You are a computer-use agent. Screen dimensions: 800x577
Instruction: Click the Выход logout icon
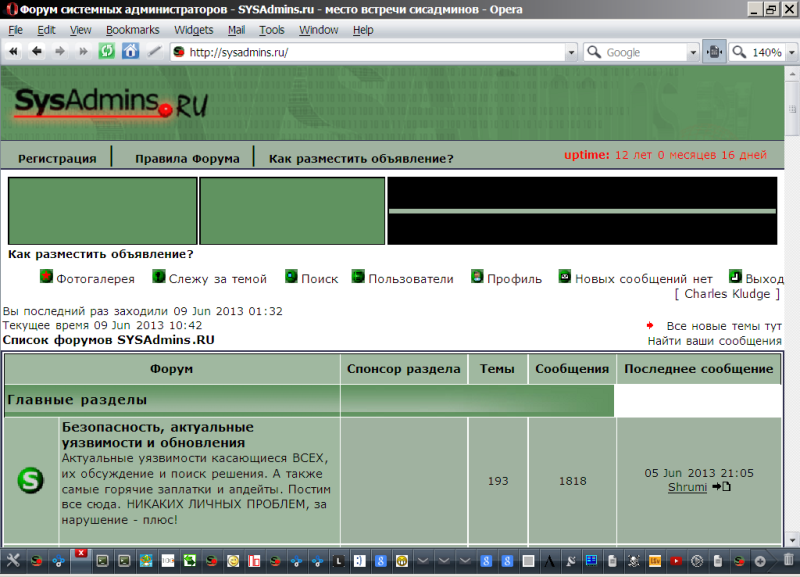point(735,276)
